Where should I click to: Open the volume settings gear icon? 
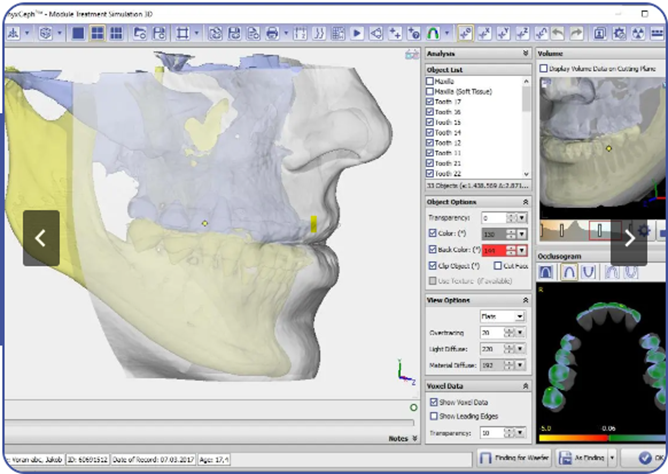(644, 231)
